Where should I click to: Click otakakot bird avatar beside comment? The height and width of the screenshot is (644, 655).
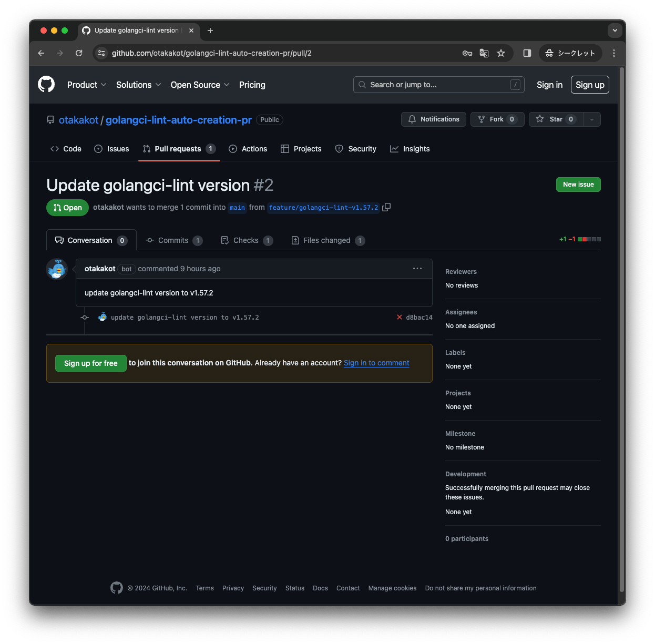click(x=57, y=269)
